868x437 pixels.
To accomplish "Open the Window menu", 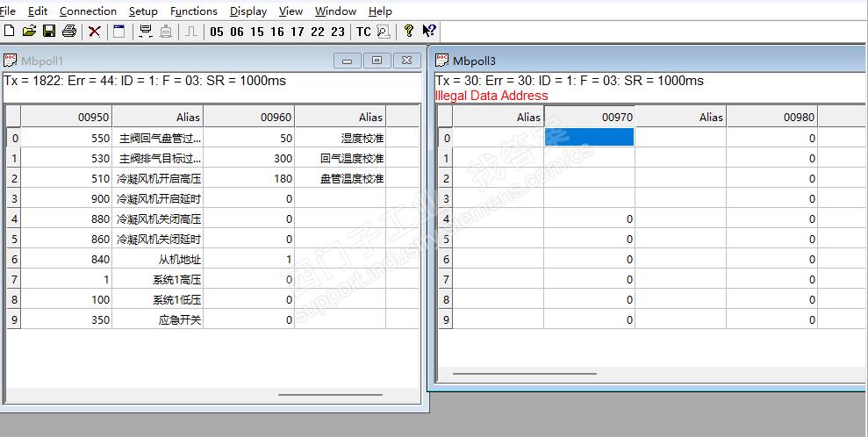I will [335, 11].
